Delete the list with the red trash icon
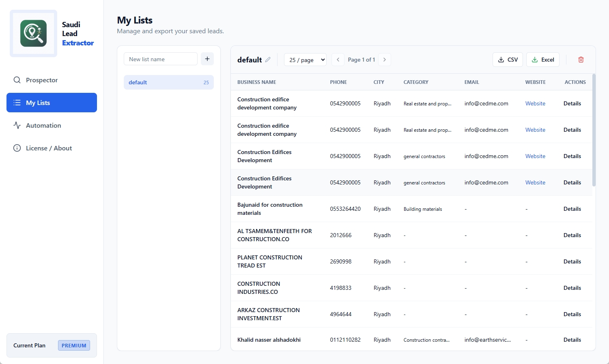Screen dimensions: 609x364 (x=581, y=60)
